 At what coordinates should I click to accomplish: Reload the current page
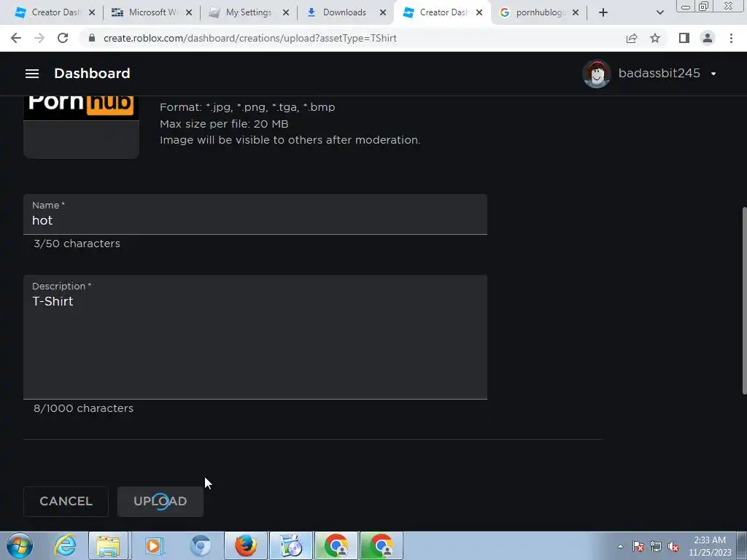click(63, 38)
